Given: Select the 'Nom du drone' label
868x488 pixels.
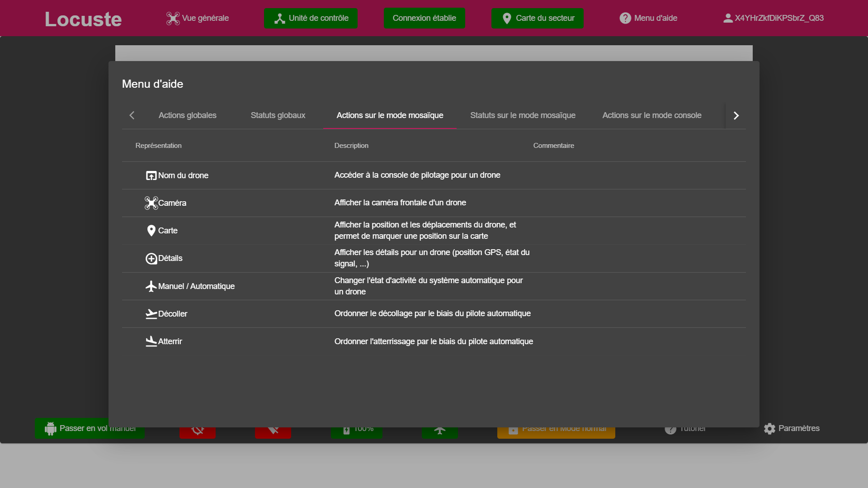Looking at the screenshot, I should tap(183, 175).
